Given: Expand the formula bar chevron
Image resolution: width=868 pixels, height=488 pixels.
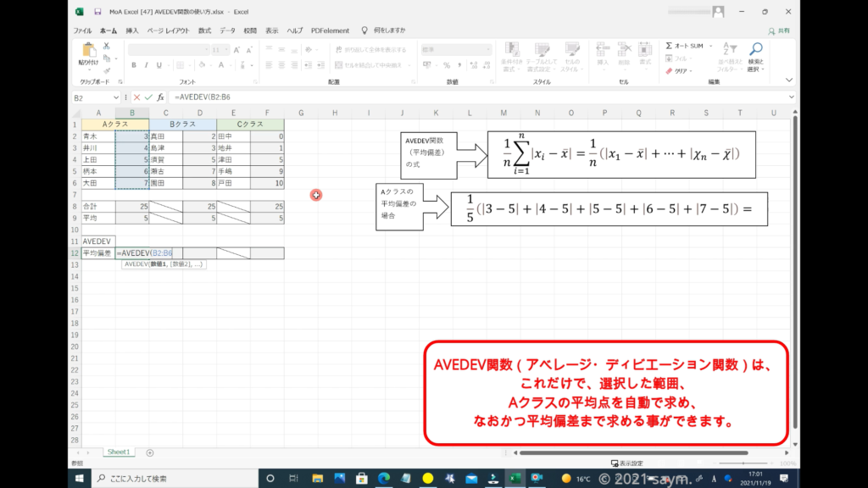Looking at the screenshot, I should click(x=790, y=97).
